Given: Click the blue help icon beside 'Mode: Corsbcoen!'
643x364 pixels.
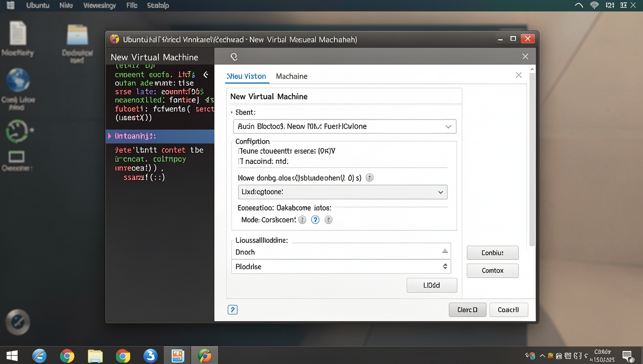Looking at the screenshot, I should [315, 220].
